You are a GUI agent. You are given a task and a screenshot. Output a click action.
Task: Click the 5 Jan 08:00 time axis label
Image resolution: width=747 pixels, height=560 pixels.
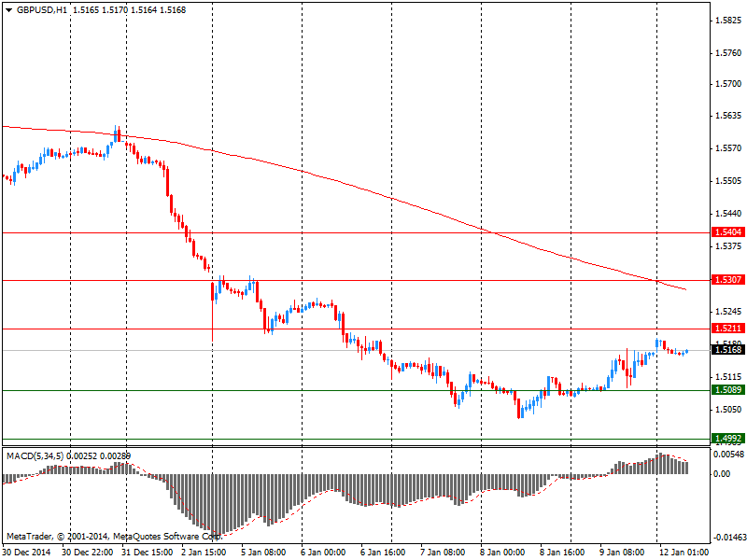tap(263, 552)
